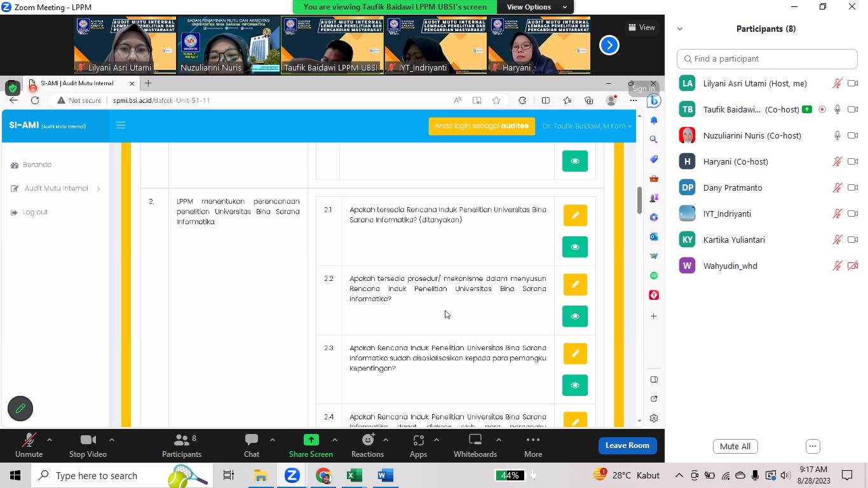Click green view eye button for question 2.2
This screenshot has width=868, height=488.
pos(575,316)
